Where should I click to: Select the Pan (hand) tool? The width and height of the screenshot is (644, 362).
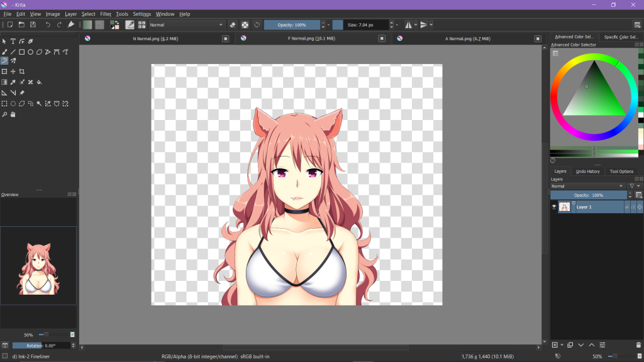[x=13, y=114]
